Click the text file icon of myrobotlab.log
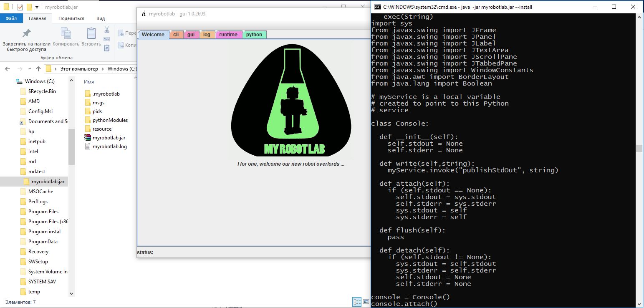This screenshot has height=308, width=644. 87,146
